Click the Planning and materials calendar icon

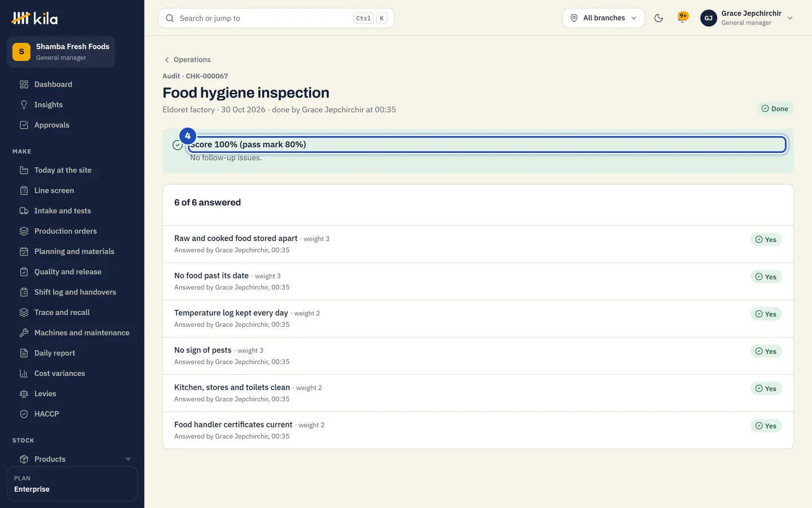coord(24,252)
